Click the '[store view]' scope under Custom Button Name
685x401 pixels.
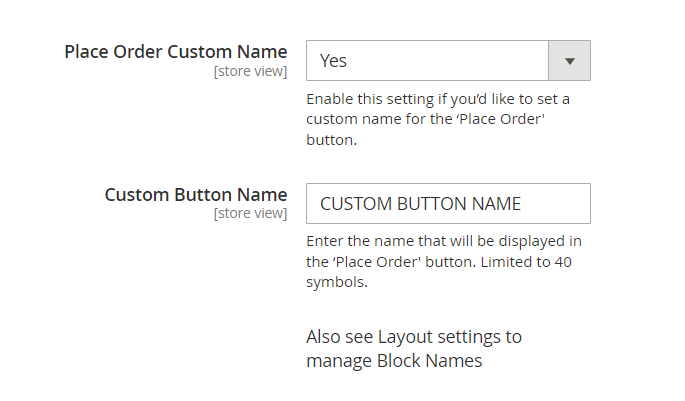point(250,213)
